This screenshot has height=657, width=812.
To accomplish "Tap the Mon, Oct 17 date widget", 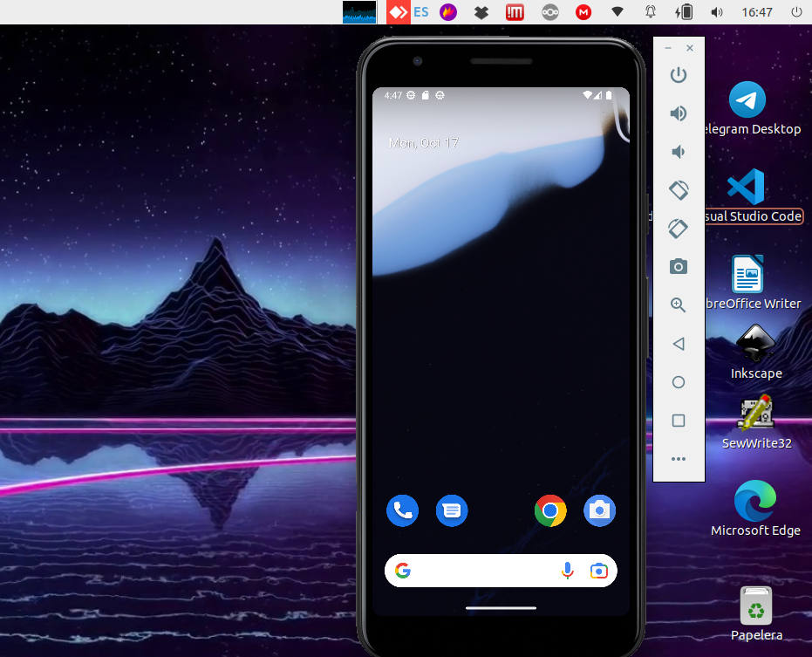I will click(x=424, y=143).
